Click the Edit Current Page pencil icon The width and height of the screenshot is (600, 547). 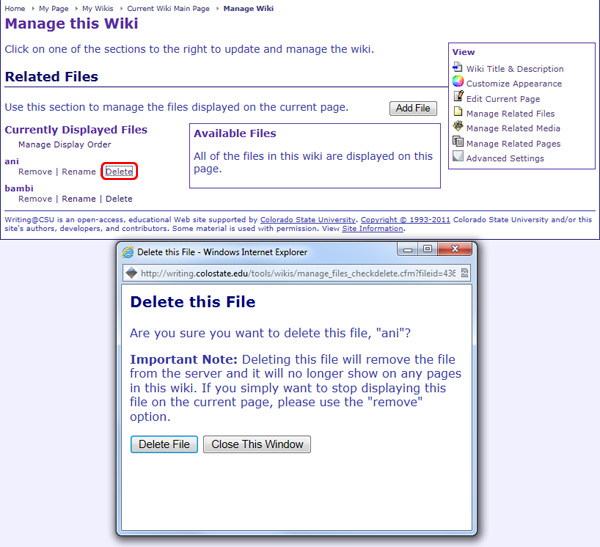(458, 98)
